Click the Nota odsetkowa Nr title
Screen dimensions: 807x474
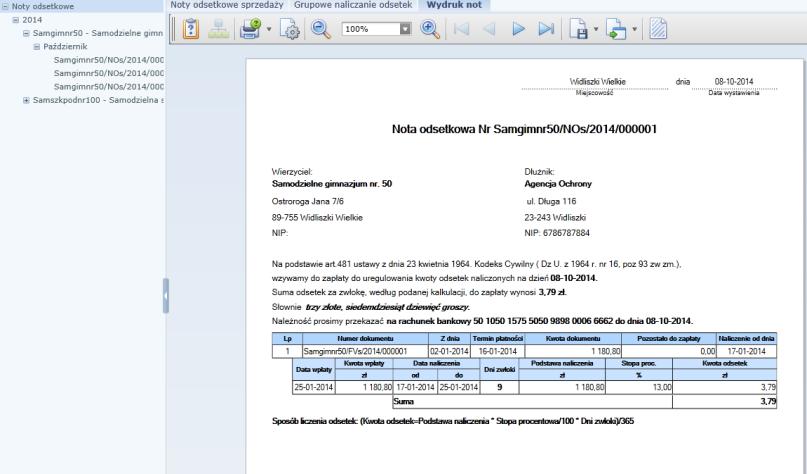coord(524,129)
